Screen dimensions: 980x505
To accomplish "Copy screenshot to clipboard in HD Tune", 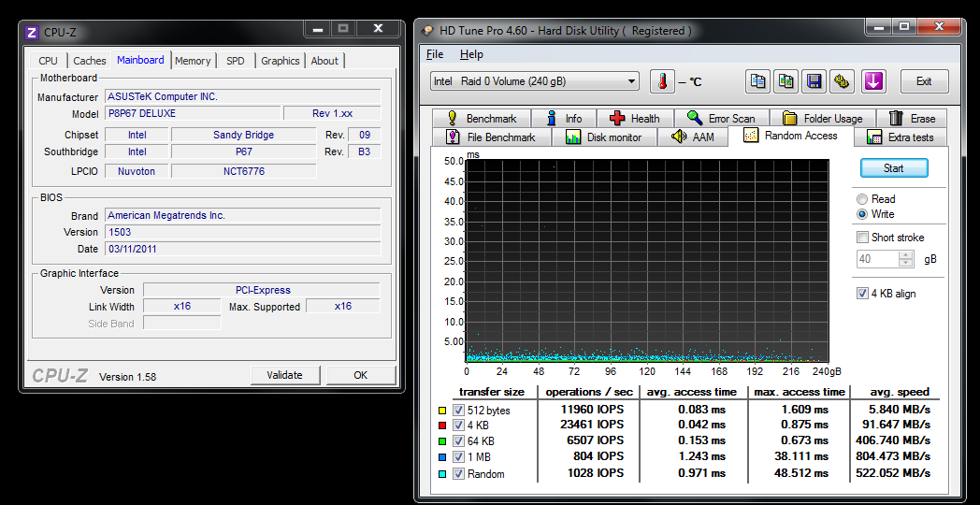I will (x=785, y=81).
